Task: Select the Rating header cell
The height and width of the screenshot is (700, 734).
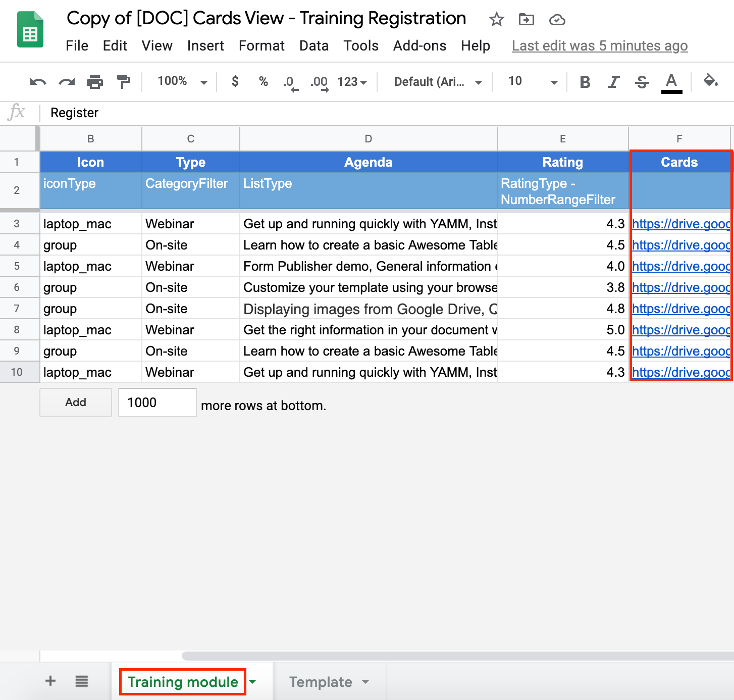Action: point(563,162)
